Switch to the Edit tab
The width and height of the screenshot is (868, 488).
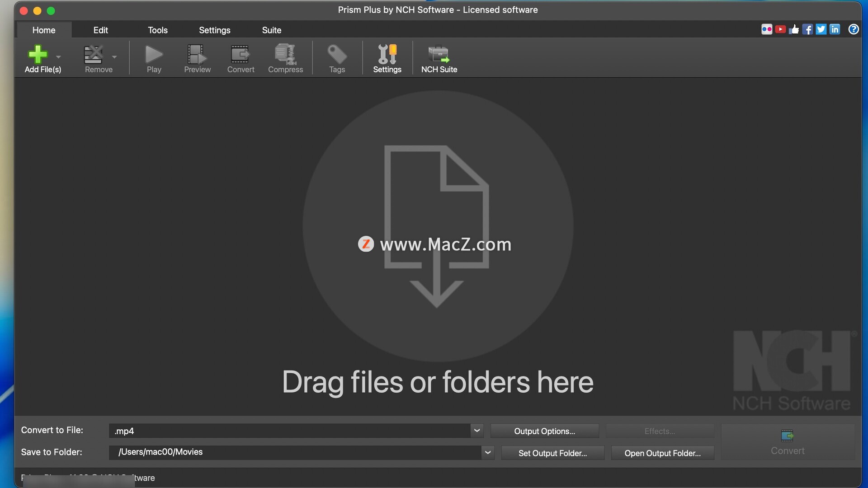(100, 30)
